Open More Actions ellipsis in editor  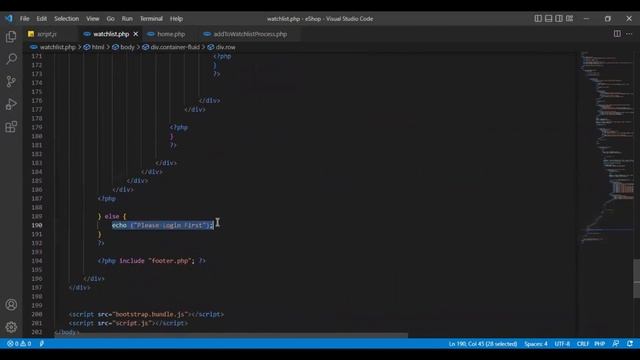tap(629, 34)
